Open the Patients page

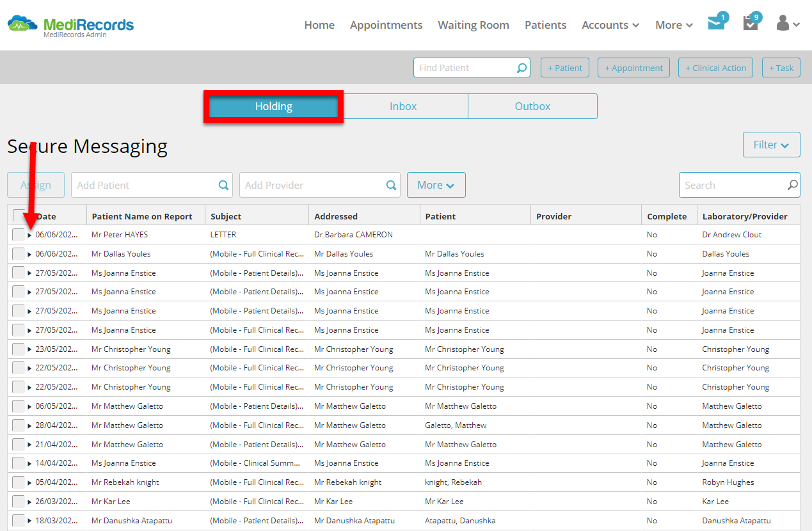[545, 25]
